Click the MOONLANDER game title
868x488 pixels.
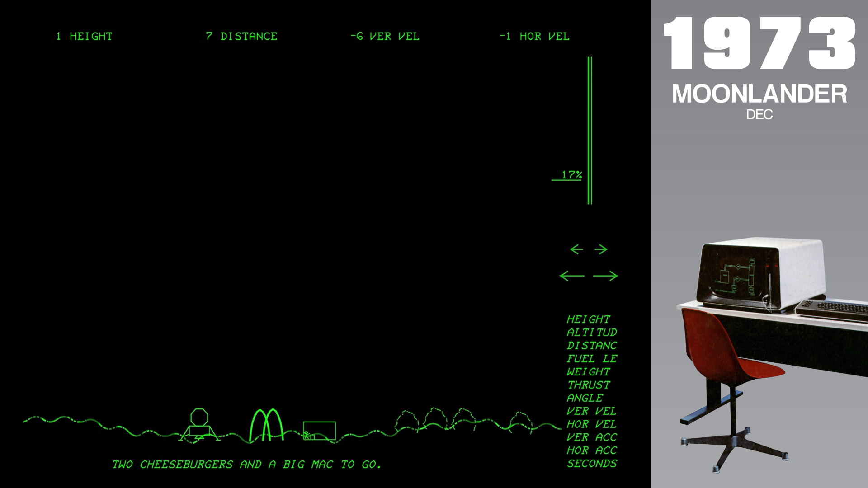point(759,94)
